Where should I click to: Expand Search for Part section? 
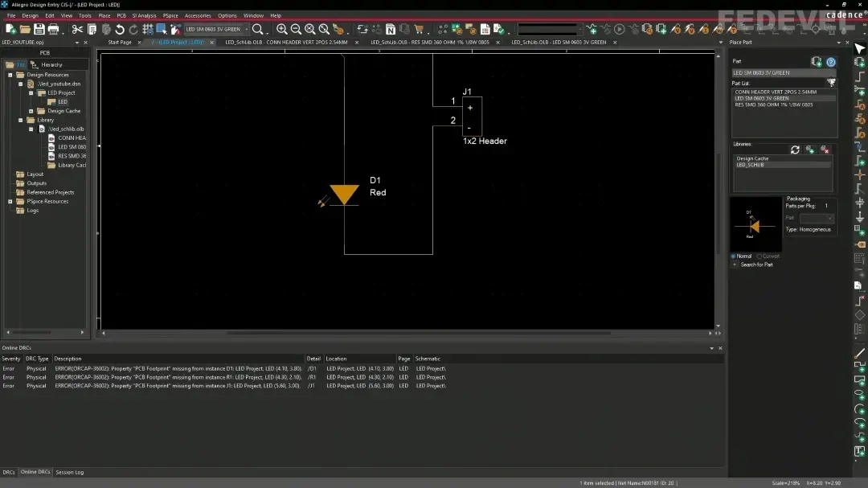[x=735, y=265]
